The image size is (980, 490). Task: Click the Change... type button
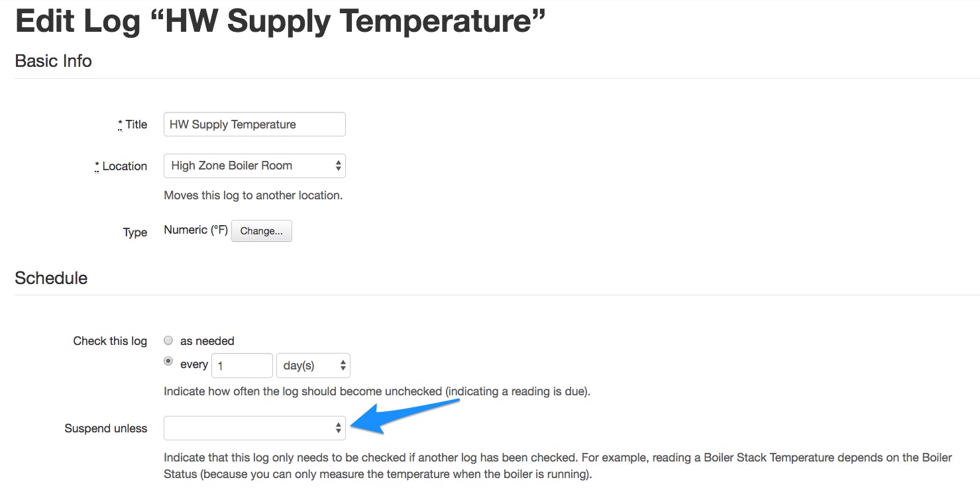pyautogui.click(x=261, y=231)
